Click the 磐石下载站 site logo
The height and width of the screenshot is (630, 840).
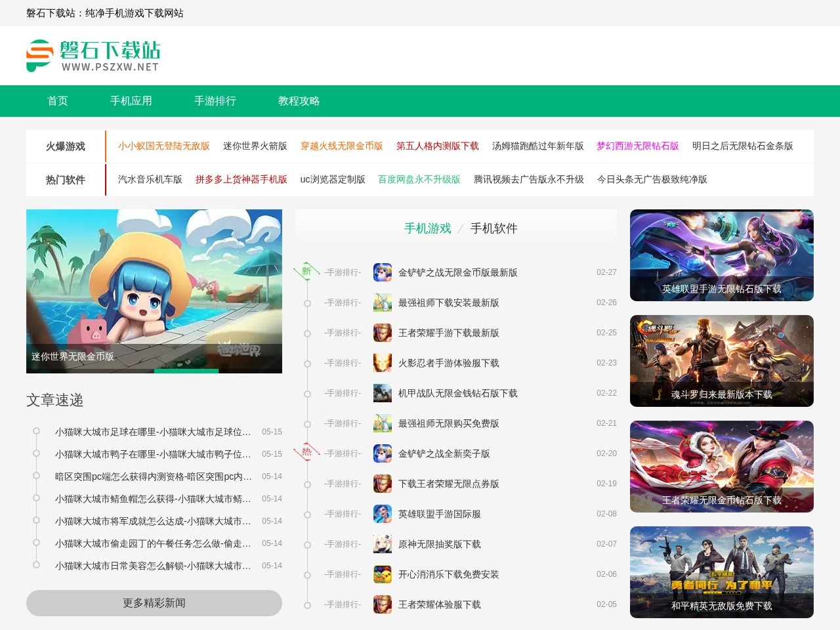93,56
